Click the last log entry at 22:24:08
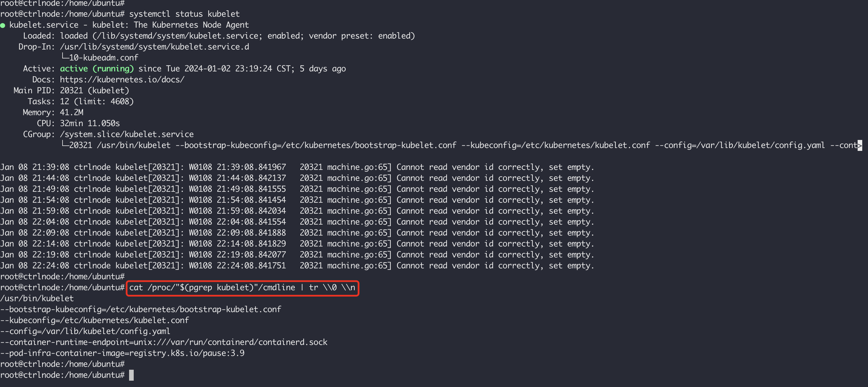The height and width of the screenshot is (387, 868). tap(297, 266)
